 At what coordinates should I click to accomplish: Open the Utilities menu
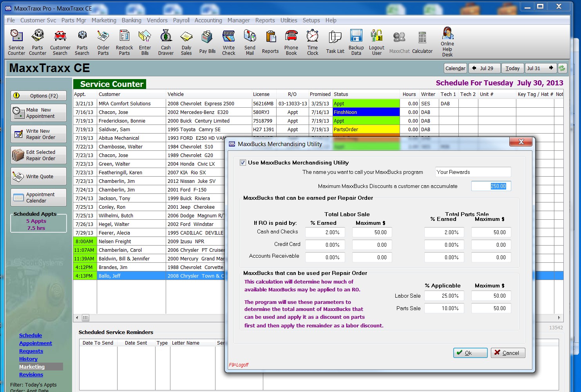coord(289,20)
